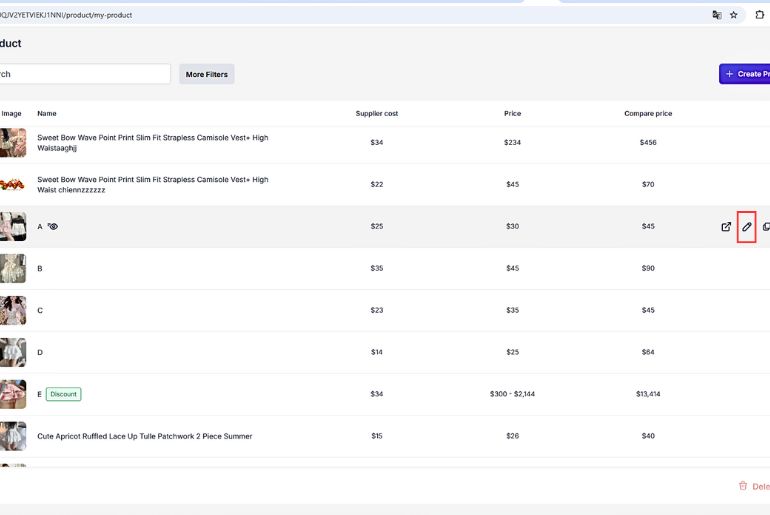Open the Sweet Bow Wave product ending Waistaaghjj
Image resolution: width=770 pixels, height=515 pixels.
click(152, 143)
